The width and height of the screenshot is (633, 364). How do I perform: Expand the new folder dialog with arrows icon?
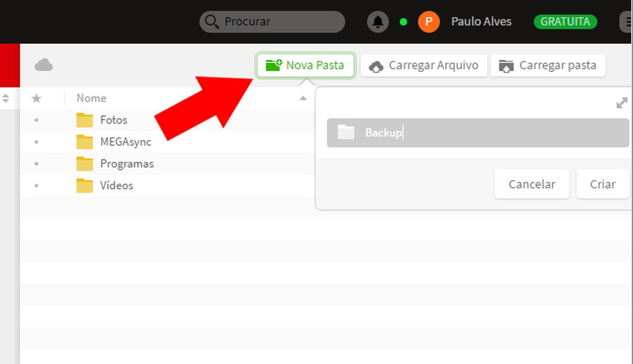coord(621,104)
